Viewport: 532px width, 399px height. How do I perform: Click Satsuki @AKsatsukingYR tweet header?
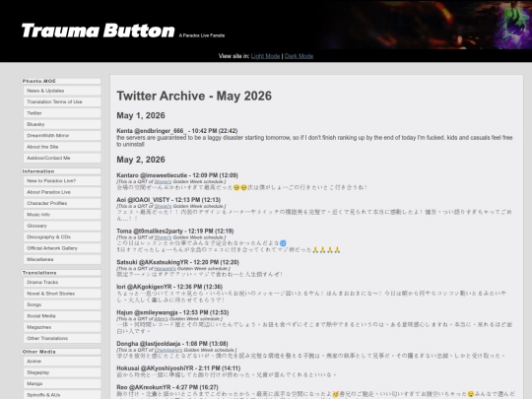(x=177, y=262)
